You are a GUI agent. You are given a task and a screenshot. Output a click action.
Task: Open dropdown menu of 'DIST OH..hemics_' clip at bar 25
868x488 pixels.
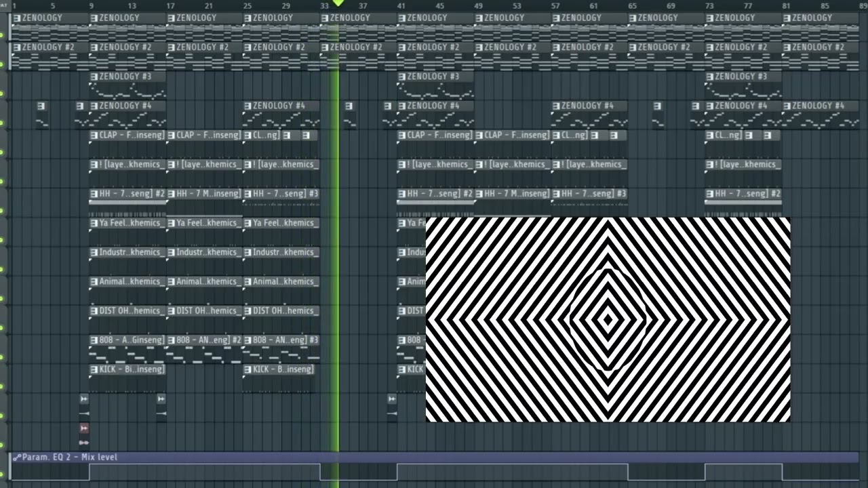coord(248,310)
